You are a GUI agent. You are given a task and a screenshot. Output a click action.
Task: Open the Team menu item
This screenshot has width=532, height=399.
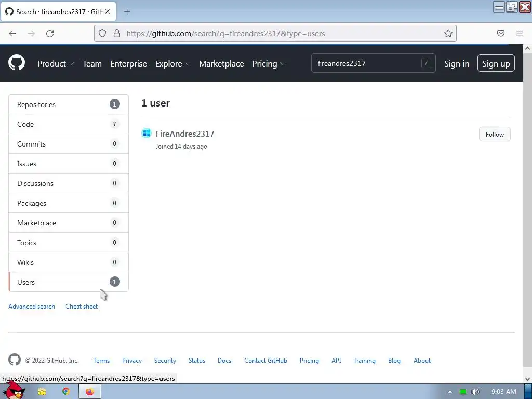pos(92,64)
